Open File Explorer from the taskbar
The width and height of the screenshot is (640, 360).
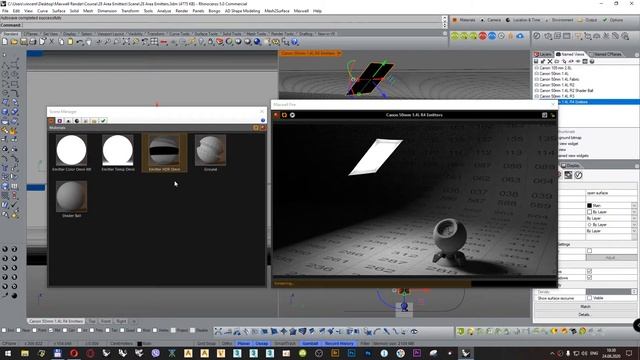(25, 353)
